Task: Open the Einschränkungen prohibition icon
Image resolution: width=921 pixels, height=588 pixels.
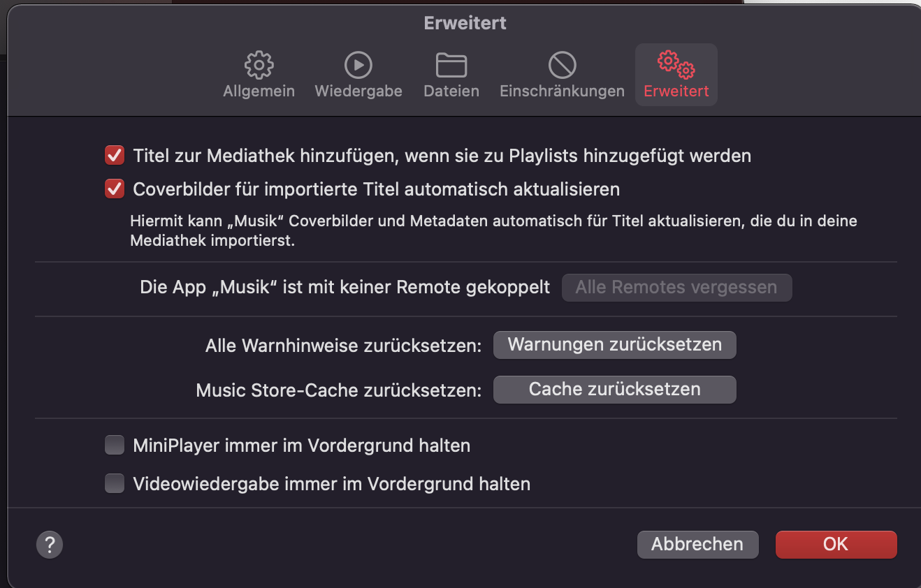Action: (x=562, y=65)
